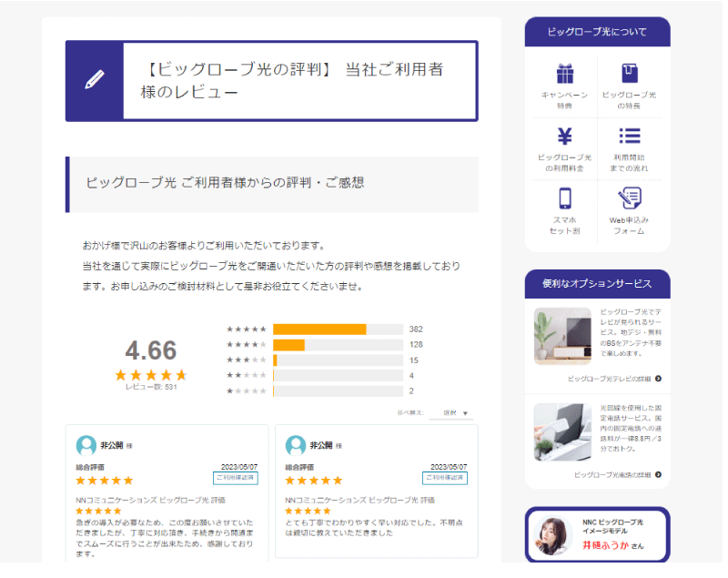Click the レビュー数: 531 text
This screenshot has height=578, width=728.
[151, 387]
